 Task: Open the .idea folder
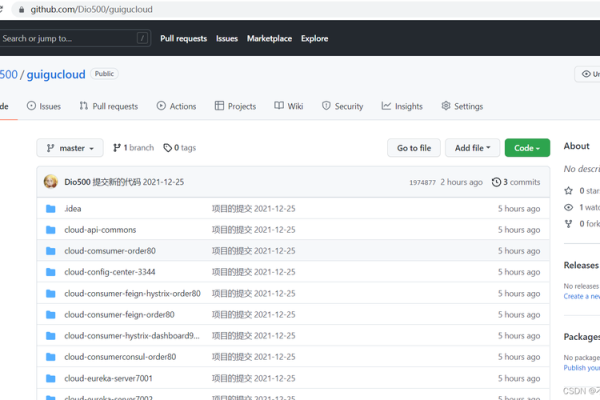(x=73, y=209)
